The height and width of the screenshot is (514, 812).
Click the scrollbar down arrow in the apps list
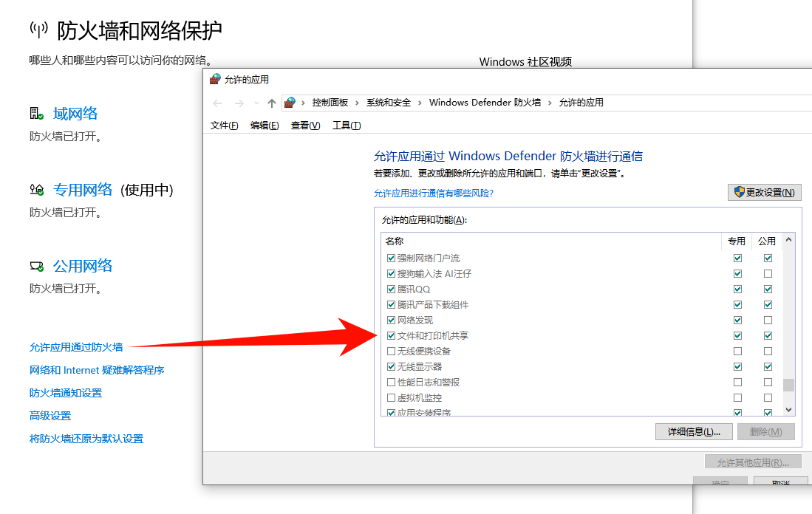coord(788,408)
